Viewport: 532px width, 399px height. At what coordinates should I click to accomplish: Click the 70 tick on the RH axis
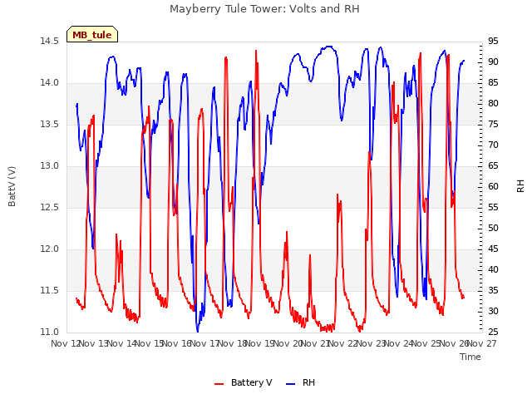493,145
